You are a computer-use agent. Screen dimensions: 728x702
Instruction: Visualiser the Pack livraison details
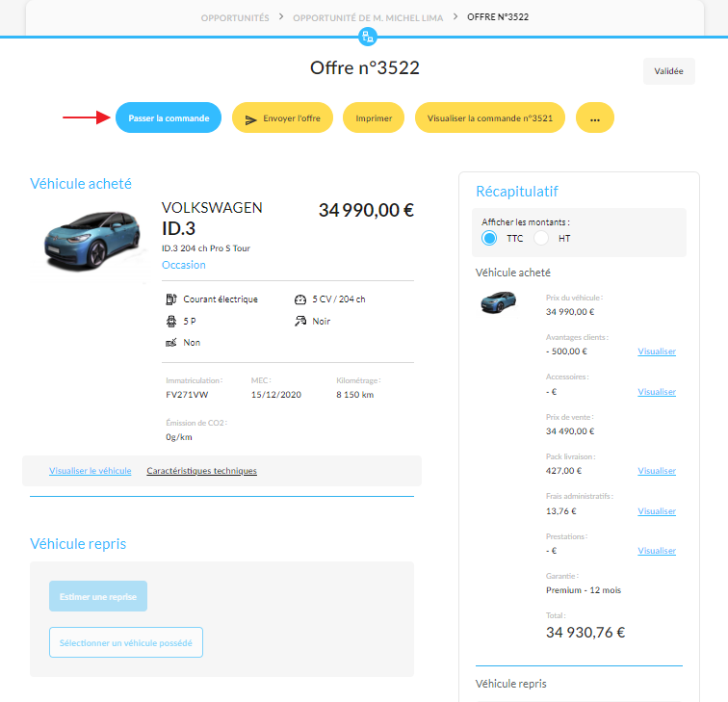[657, 471]
